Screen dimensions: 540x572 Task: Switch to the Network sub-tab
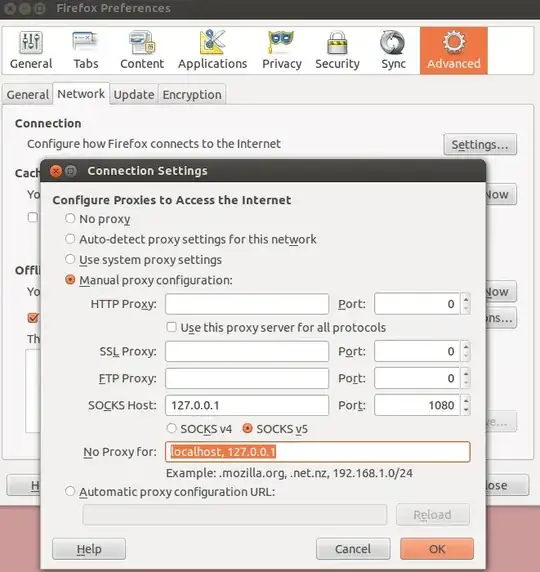[81, 94]
